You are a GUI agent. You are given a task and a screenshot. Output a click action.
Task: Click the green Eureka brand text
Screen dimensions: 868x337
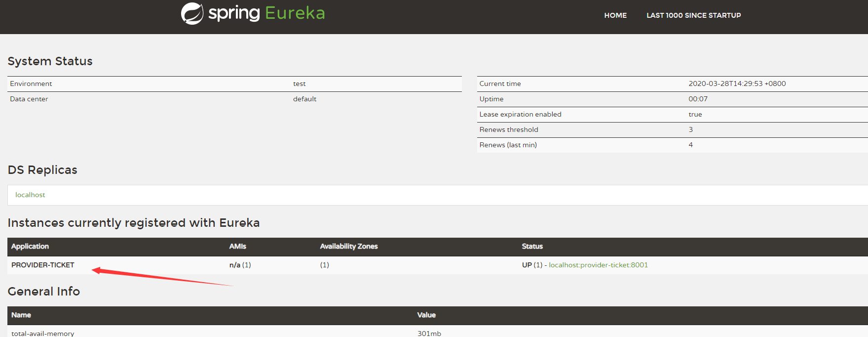point(295,13)
